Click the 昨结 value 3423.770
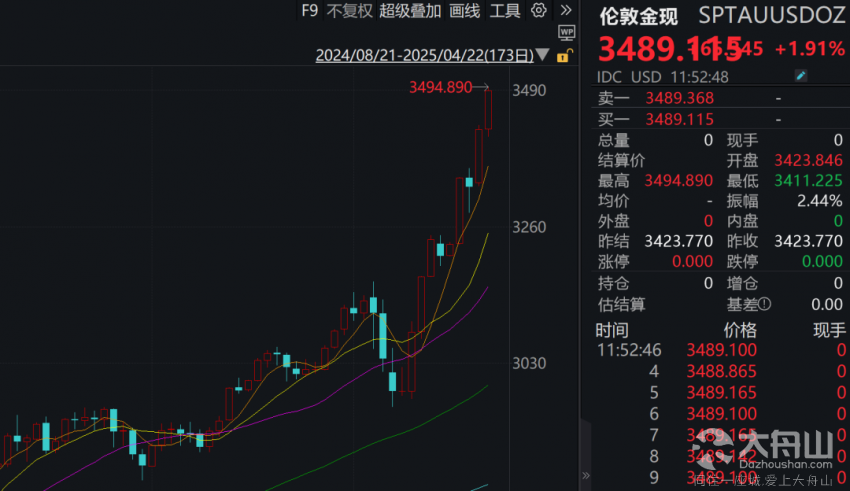850x491 pixels. (678, 241)
